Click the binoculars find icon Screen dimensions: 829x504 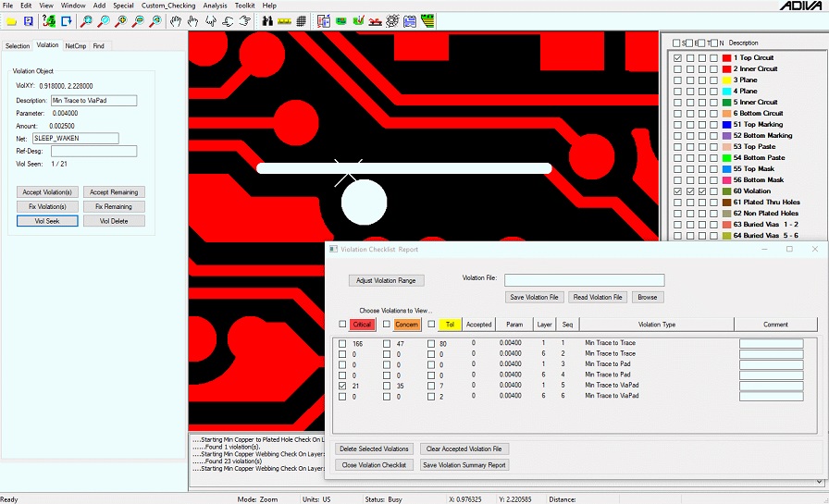(x=267, y=21)
